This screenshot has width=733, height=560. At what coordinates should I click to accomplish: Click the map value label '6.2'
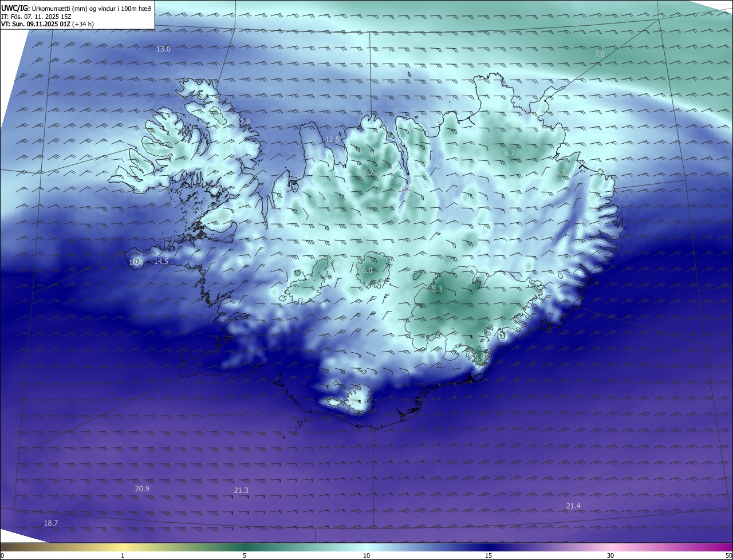pos(368,173)
